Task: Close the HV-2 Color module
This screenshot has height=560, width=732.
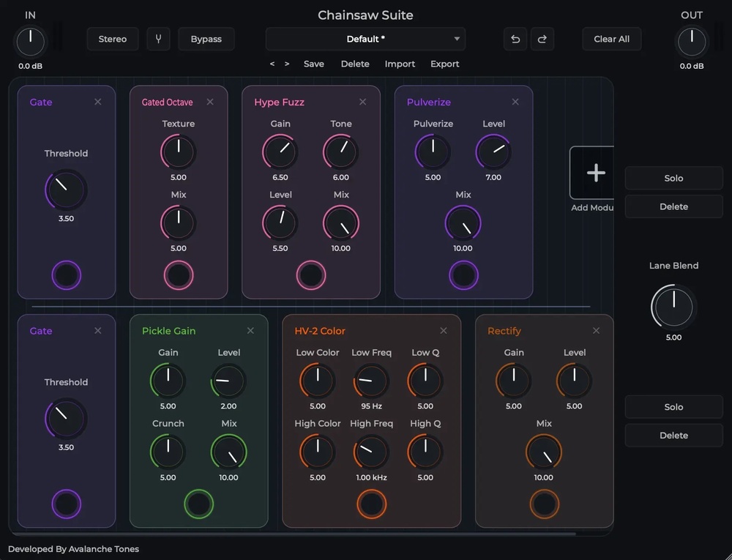Action: pyautogui.click(x=444, y=330)
